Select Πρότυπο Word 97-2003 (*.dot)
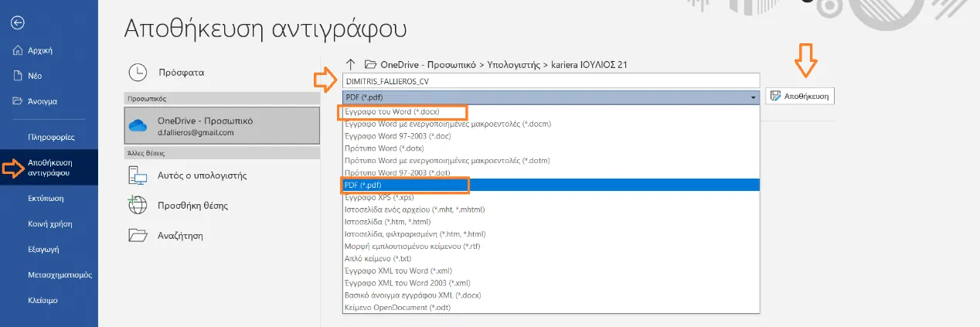Image resolution: width=980 pixels, height=327 pixels. click(x=551, y=172)
